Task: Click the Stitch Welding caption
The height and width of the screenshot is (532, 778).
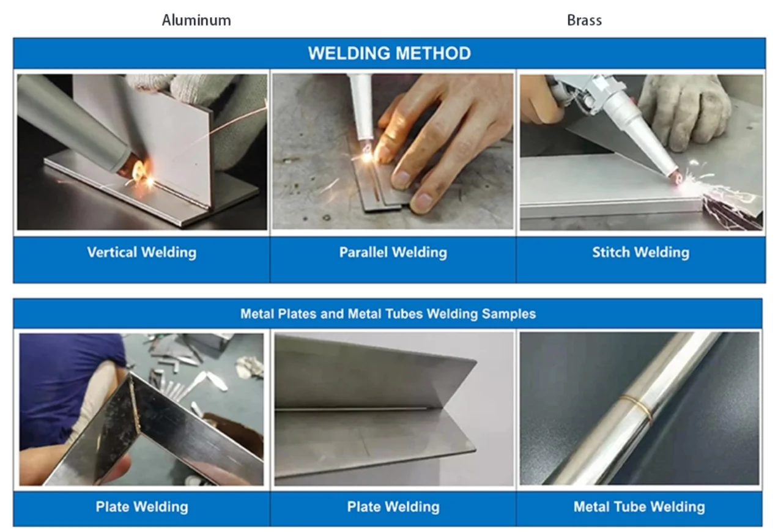Action: point(640,253)
